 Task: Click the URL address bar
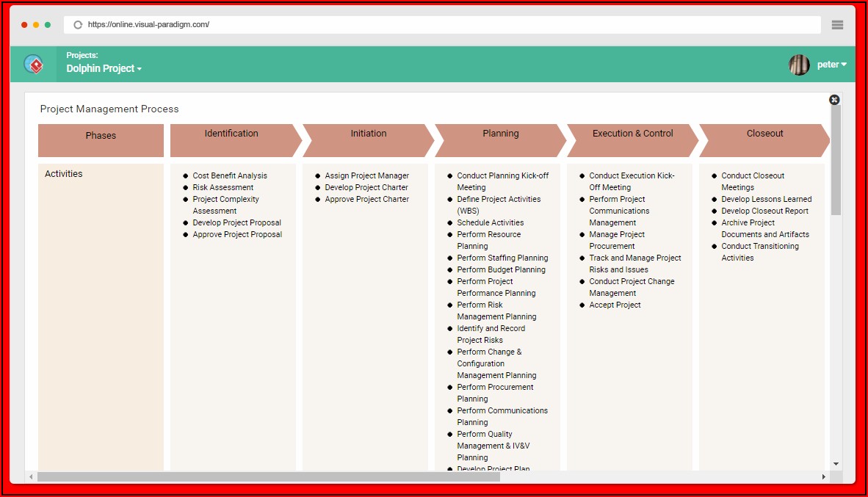441,24
